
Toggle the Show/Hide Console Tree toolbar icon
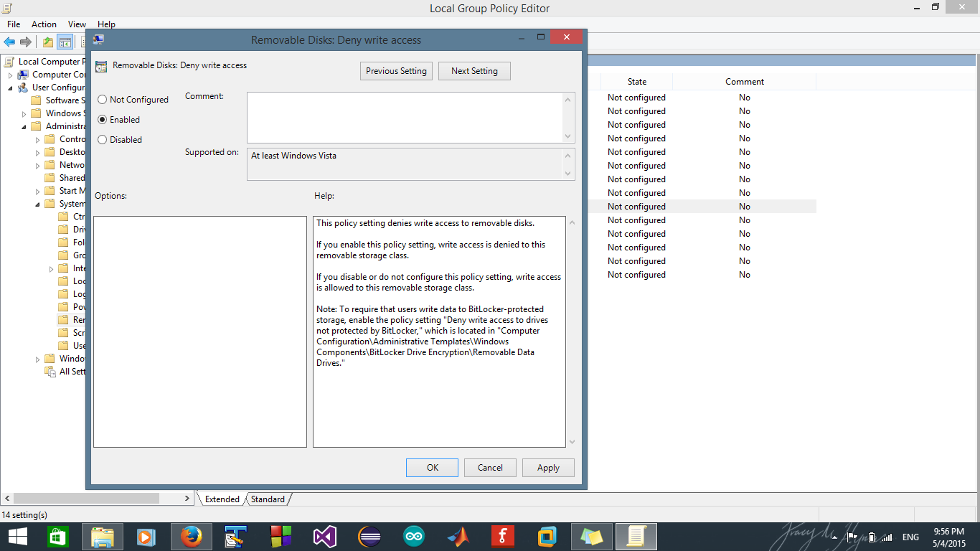point(65,42)
